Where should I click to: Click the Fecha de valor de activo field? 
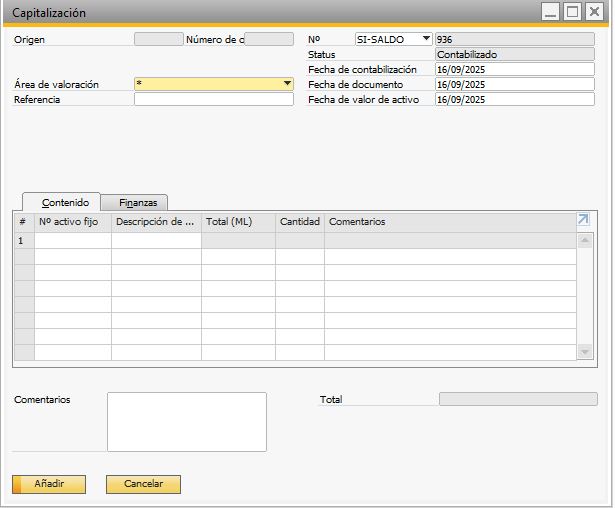click(x=514, y=100)
